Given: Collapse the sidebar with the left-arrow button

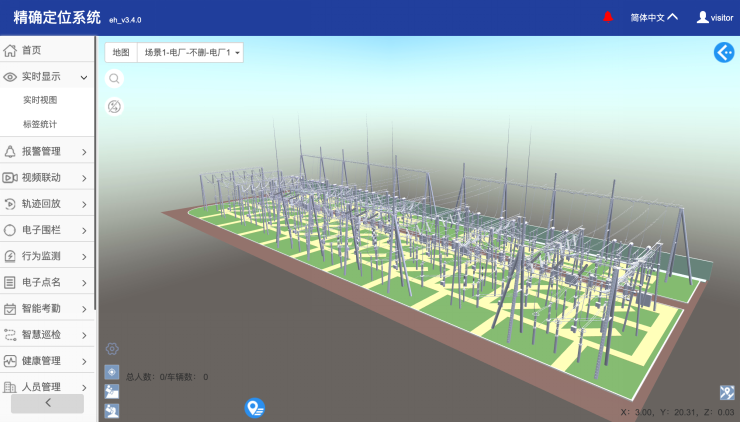Looking at the screenshot, I should (x=47, y=403).
